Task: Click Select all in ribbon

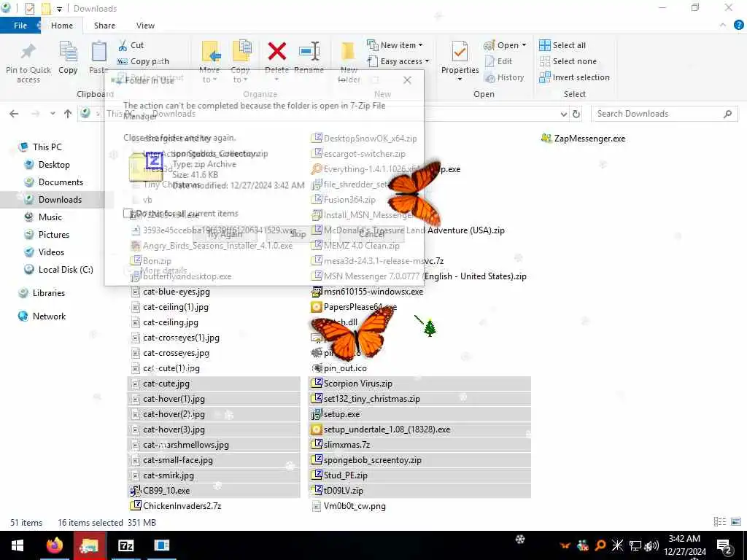Action: coord(562,45)
